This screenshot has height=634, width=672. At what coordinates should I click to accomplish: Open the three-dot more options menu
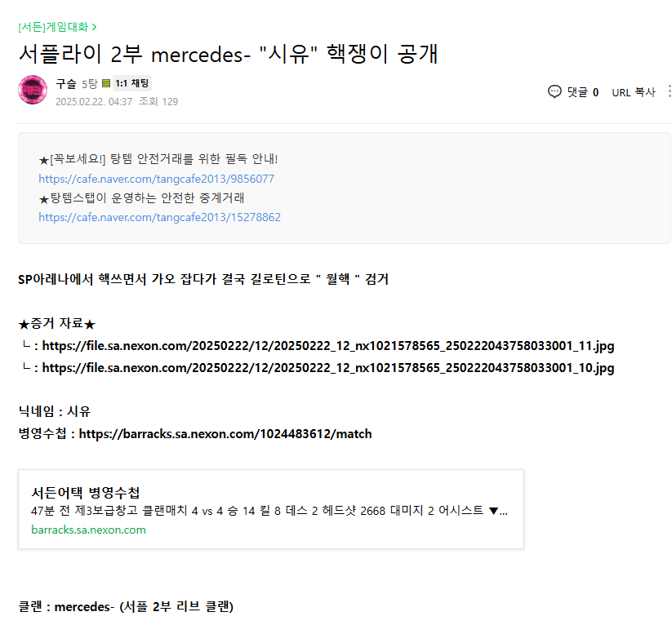[x=670, y=91]
